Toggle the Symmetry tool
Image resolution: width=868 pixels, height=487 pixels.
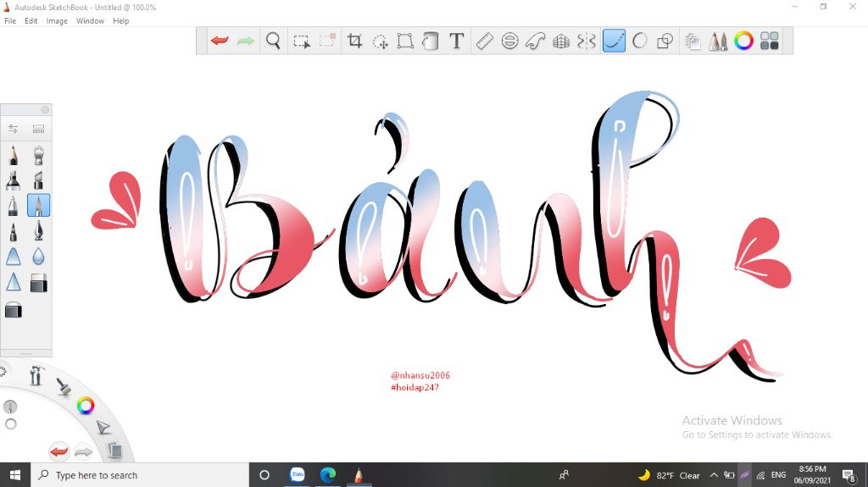(587, 41)
